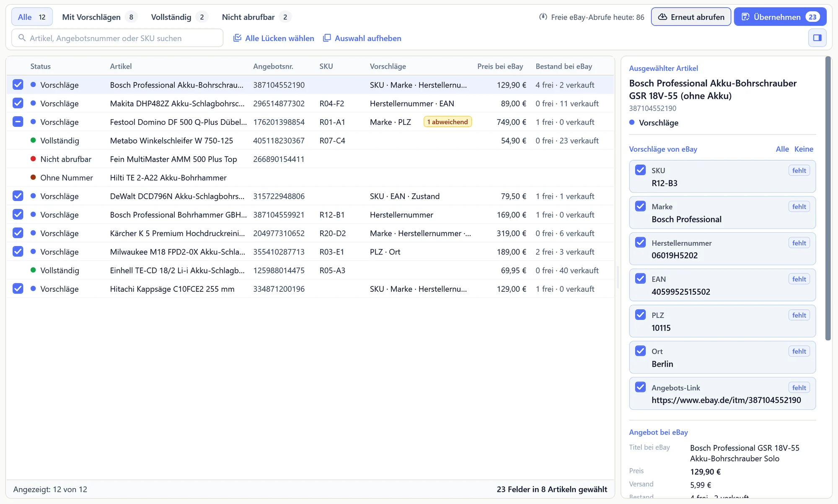Image resolution: width=838 pixels, height=504 pixels.
Task: Focus the article search field
Action: coord(117,38)
